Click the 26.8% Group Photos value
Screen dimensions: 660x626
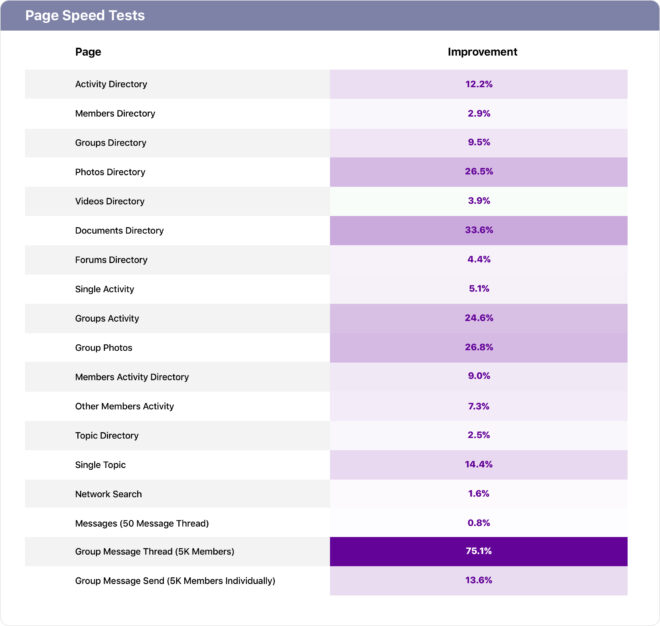coord(479,348)
